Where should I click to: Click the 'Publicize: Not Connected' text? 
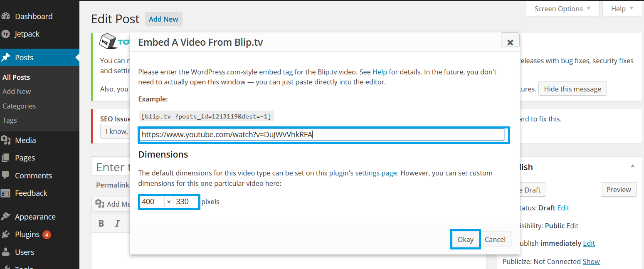(x=541, y=262)
